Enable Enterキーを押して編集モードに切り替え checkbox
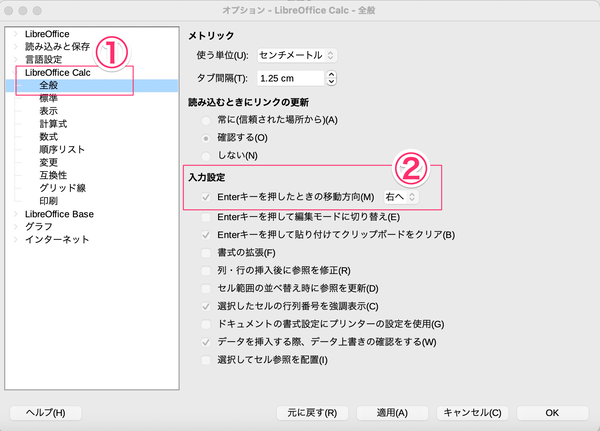Viewport: 600px width, 431px height. click(206, 217)
